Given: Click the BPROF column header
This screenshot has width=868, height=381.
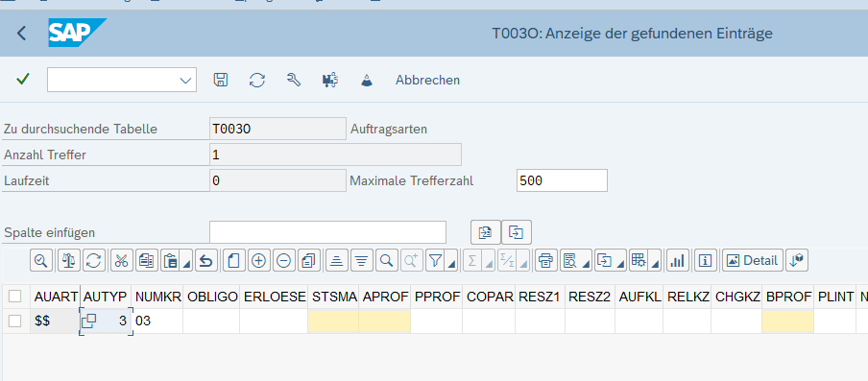Looking at the screenshot, I should pos(788,297).
